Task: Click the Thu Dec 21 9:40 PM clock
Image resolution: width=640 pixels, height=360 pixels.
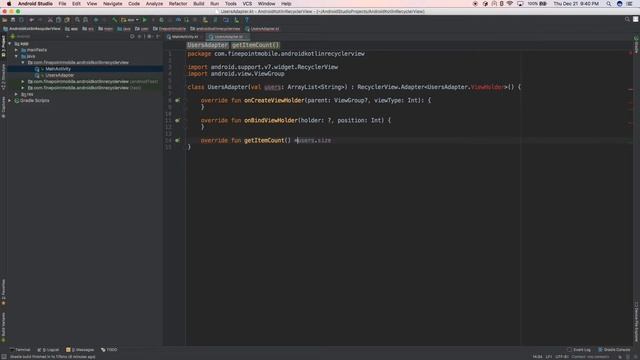Action: pos(576,4)
